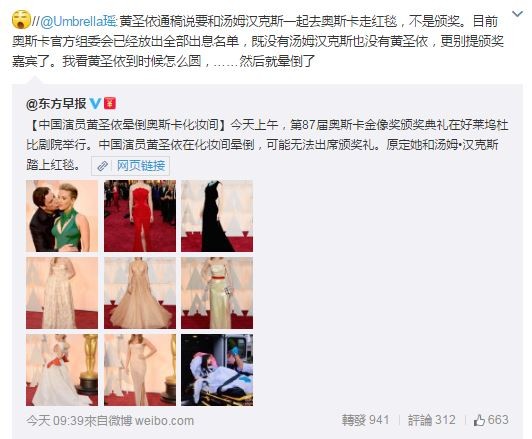532x439 pixels.
Task: View the flowing beige ball gown photo
Action: pos(140,293)
